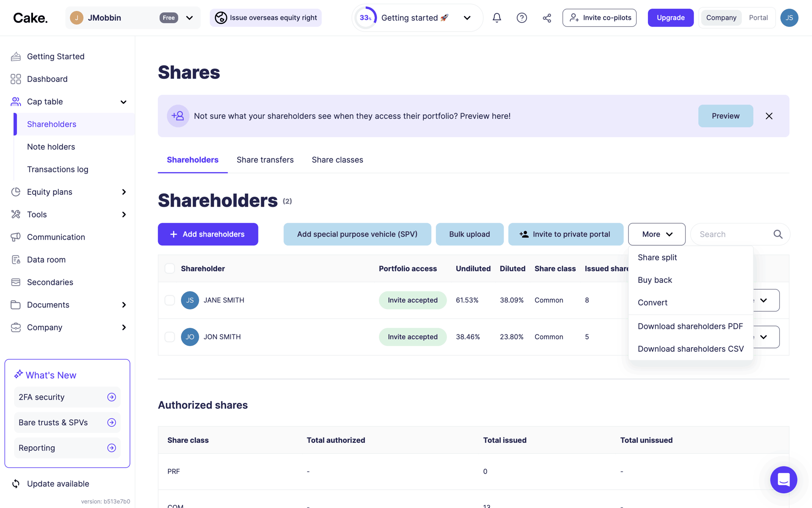Switch to Portal view toggle
Viewport: 812px width, 508px height.
click(x=758, y=18)
